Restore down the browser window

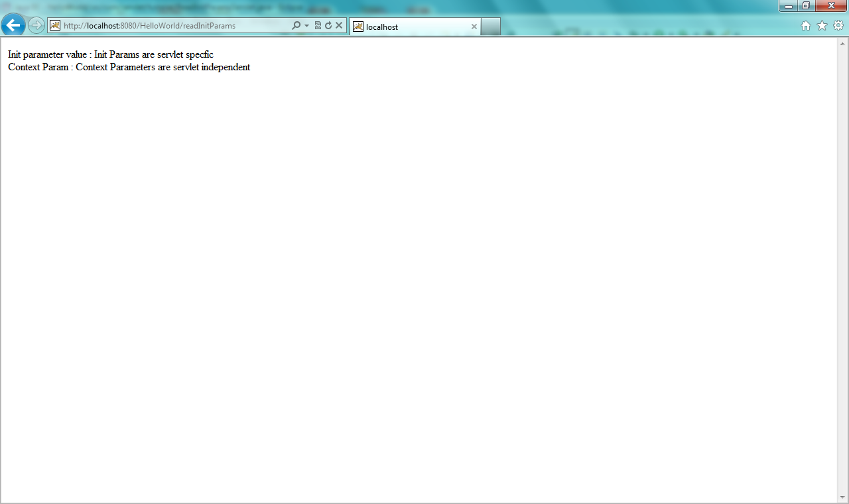[x=806, y=6]
